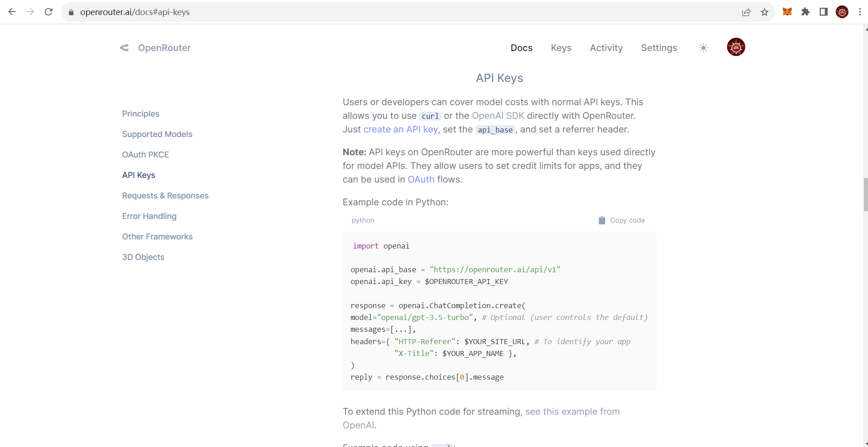Screen dimensions: 868x447
Task: Open the MetaMask fox extension
Action: 787,12
